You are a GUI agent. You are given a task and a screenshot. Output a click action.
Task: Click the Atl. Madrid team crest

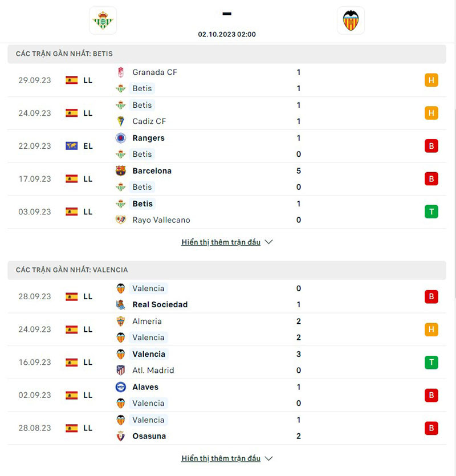tap(121, 370)
